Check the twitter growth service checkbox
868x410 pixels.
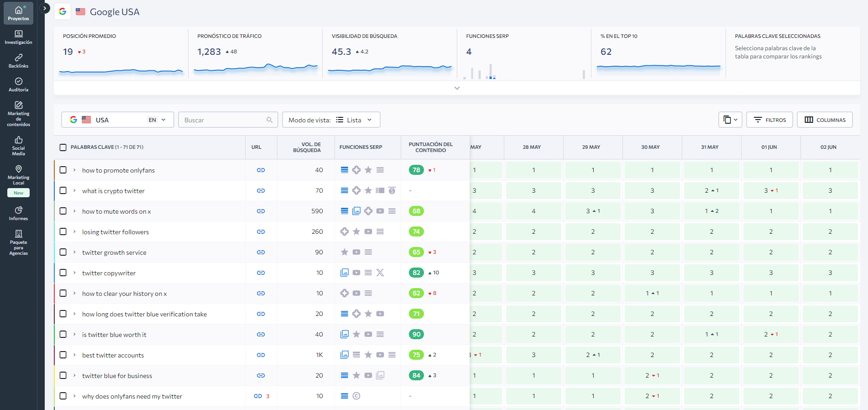coord(63,252)
